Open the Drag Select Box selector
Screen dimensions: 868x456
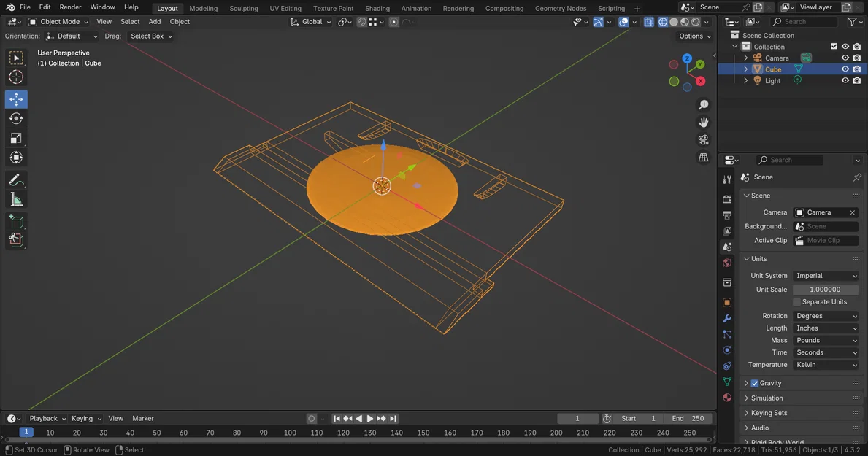click(x=151, y=36)
